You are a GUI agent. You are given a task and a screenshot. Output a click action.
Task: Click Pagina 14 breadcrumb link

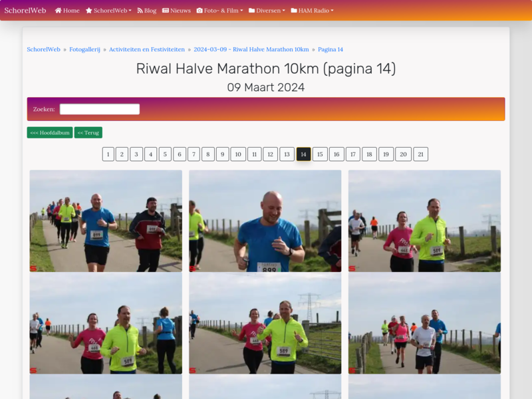331,49
